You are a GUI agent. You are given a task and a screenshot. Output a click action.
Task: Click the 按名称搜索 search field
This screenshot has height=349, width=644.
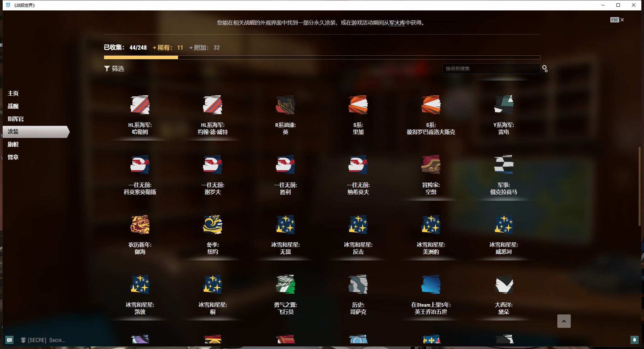click(x=490, y=68)
